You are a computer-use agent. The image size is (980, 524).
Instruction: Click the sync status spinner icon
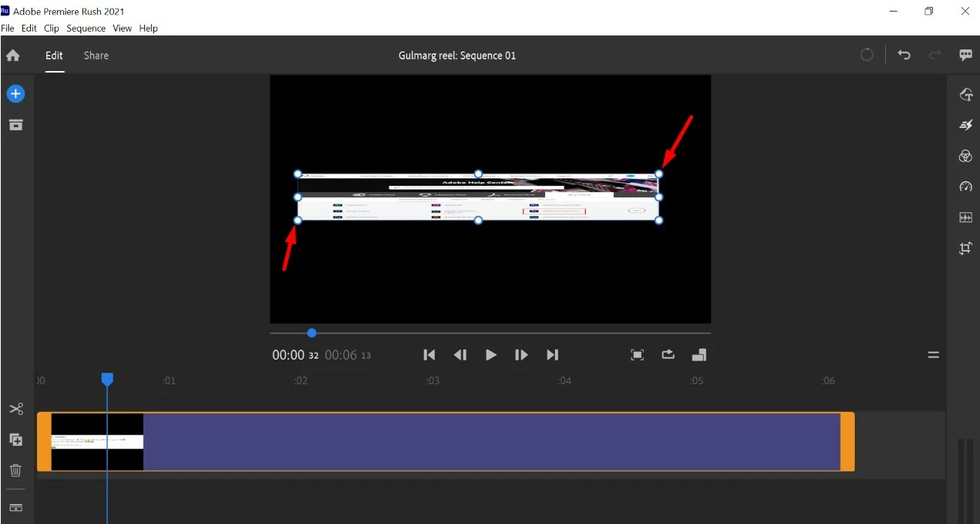click(x=867, y=56)
